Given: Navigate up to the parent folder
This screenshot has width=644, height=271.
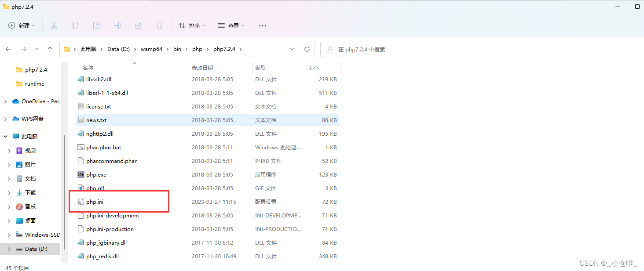Looking at the screenshot, I should coord(49,49).
